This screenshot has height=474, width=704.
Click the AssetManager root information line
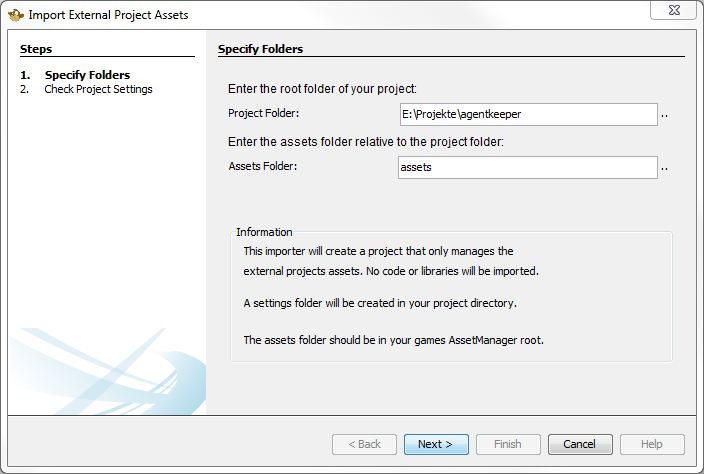click(392, 340)
